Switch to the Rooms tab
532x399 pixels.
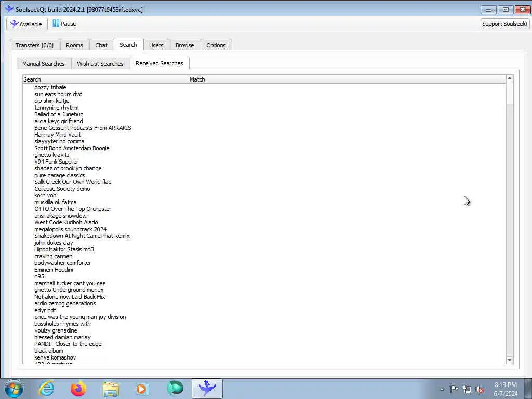point(74,45)
